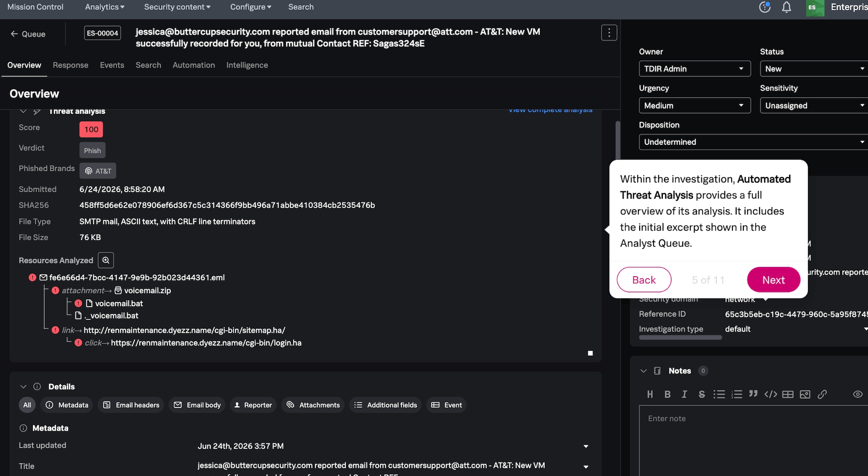Insert an image in the note editor
Screen dimensions: 868x476
(x=805, y=394)
